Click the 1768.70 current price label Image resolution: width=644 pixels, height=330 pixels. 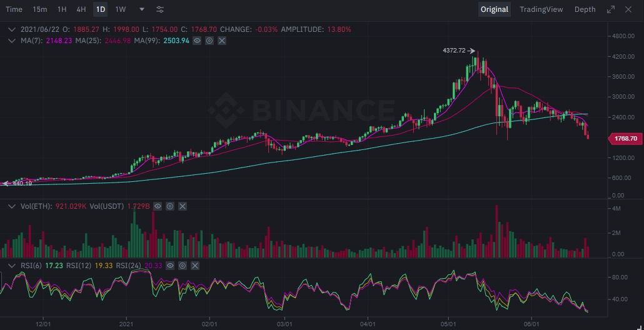[625, 139]
